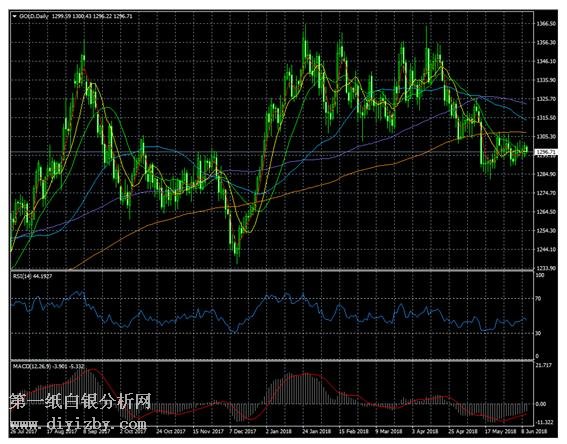Select the 2 Jan 2018 date label
Screen dimensions: 567x444
click(x=279, y=431)
